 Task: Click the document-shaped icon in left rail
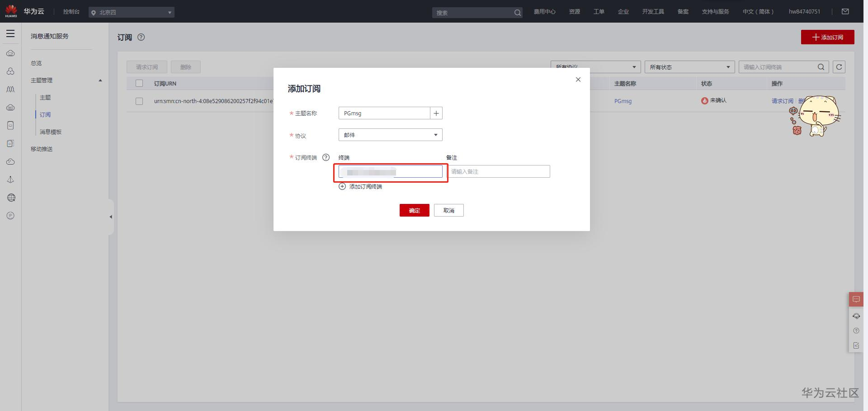click(x=10, y=125)
